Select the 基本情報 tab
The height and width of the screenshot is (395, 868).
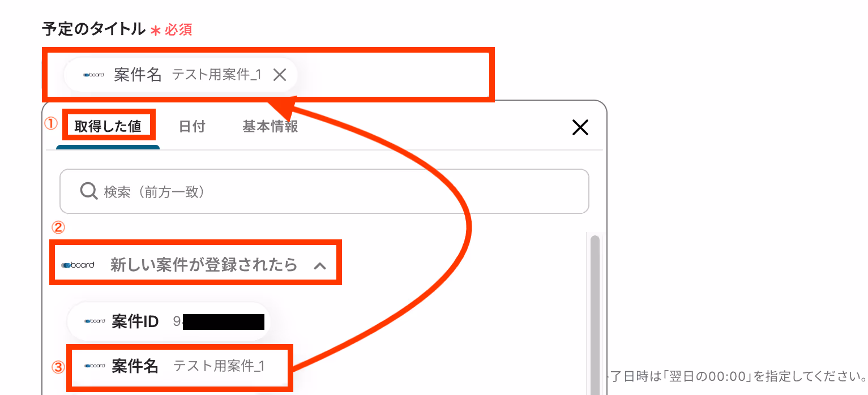(x=270, y=126)
